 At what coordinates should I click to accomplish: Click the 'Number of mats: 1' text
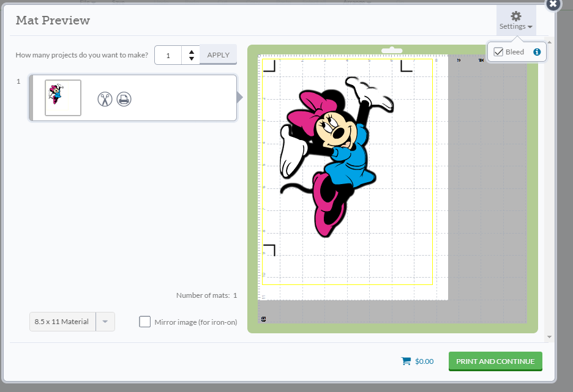[x=206, y=295]
